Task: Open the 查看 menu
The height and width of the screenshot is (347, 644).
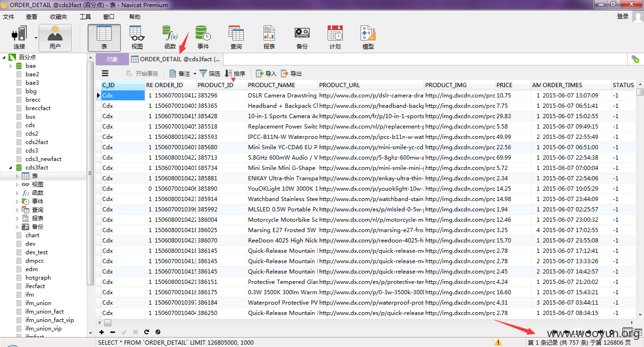Action: point(32,16)
